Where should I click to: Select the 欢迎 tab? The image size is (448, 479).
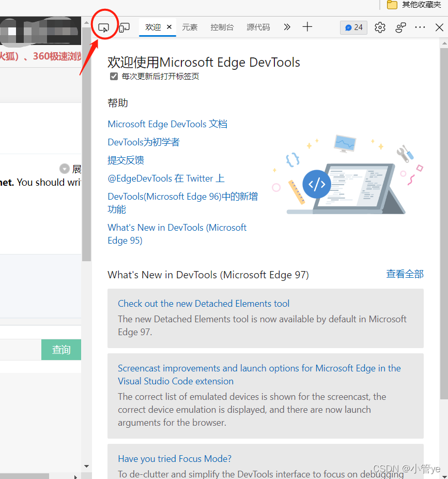153,27
